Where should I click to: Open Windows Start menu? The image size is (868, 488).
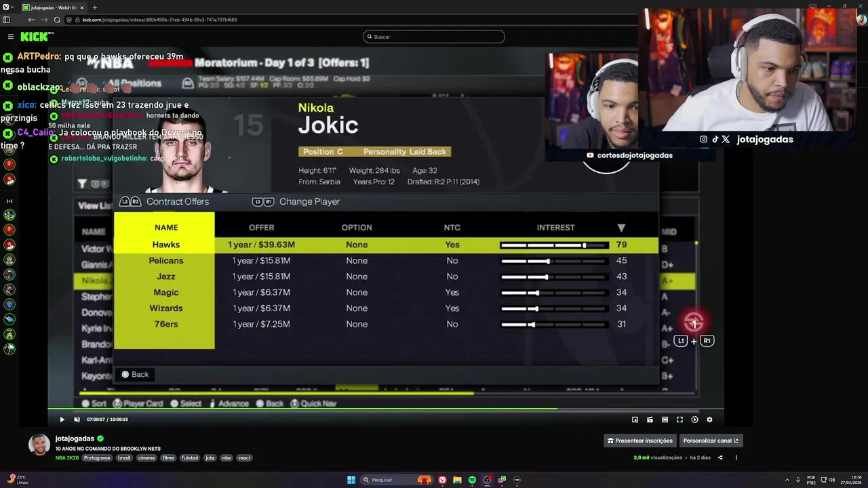coord(351,480)
